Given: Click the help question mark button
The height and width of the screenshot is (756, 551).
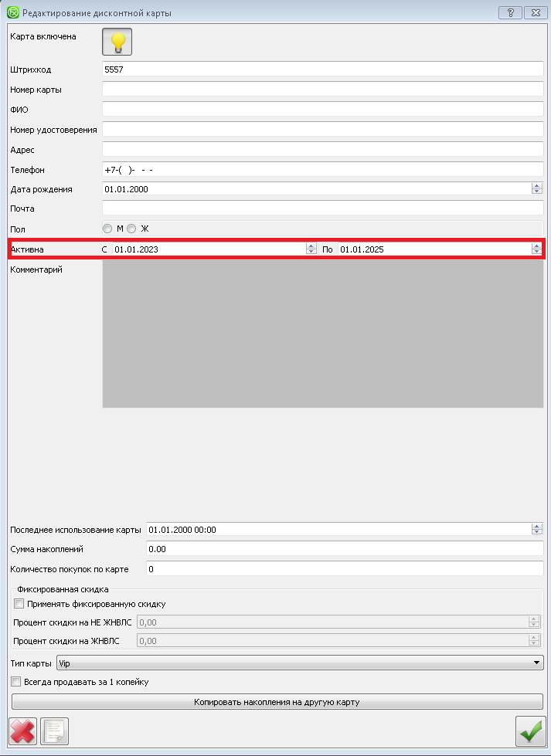Looking at the screenshot, I should tap(510, 13).
